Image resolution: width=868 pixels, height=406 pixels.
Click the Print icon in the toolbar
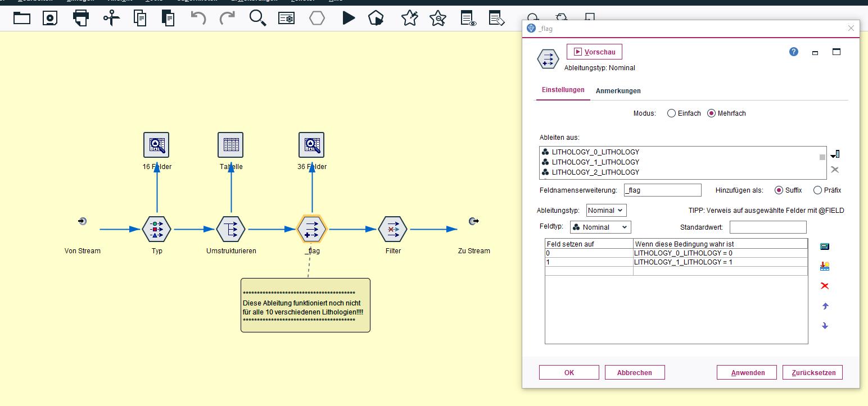tap(81, 18)
